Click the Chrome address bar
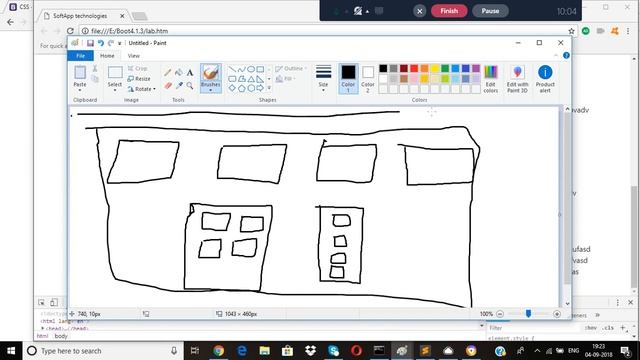This screenshot has height=360, width=640. pos(324,31)
